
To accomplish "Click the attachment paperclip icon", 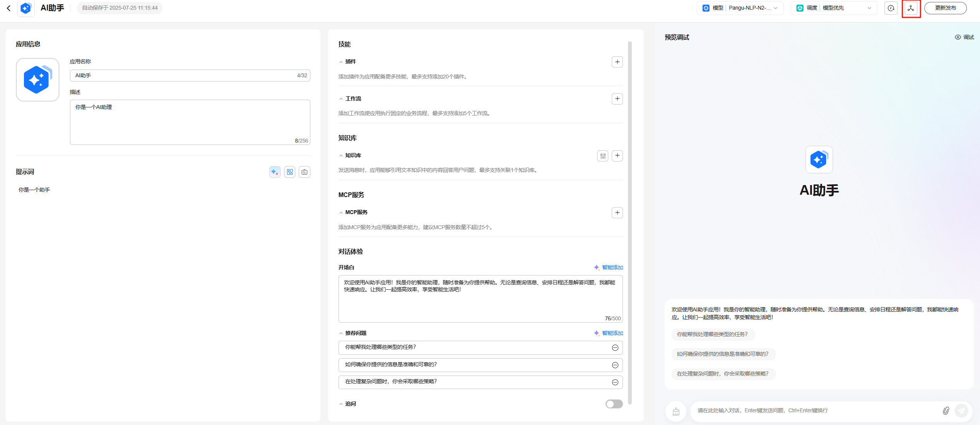I will (946, 410).
